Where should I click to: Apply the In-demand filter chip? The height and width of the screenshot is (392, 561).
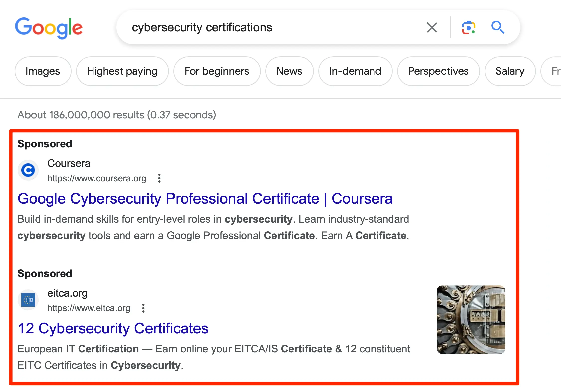[355, 71]
